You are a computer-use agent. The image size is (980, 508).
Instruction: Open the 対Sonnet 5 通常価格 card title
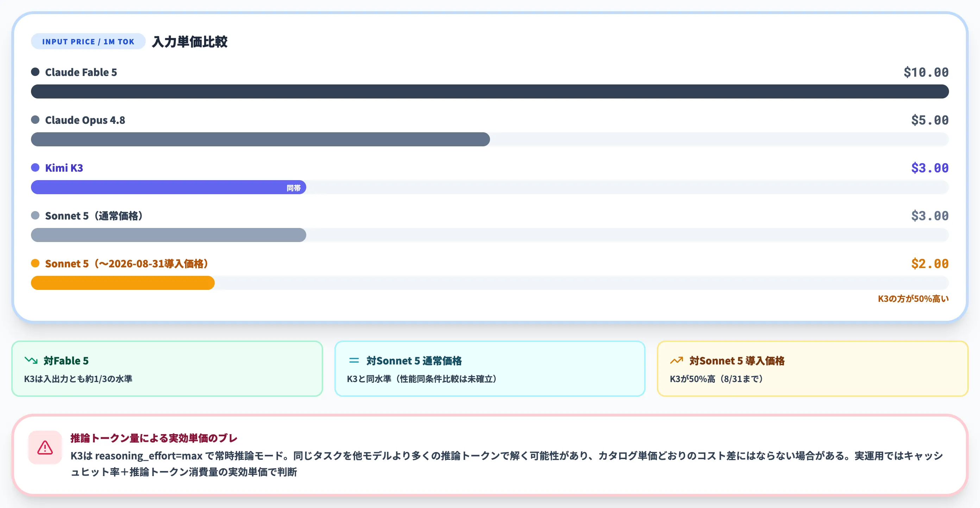click(x=414, y=361)
